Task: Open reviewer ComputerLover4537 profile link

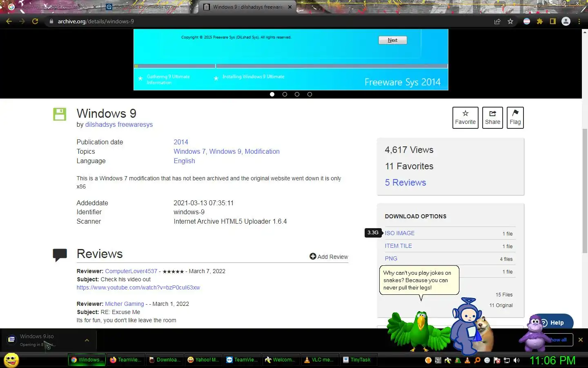Action: coord(131,271)
